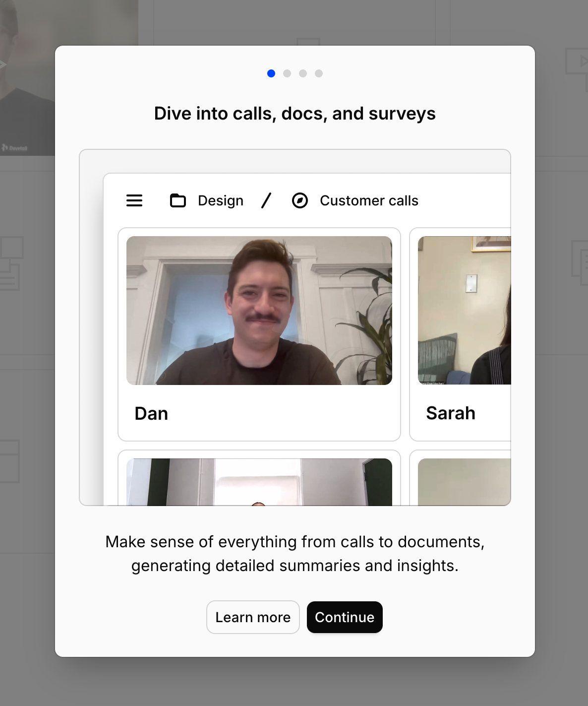Open Sarah's call video thumbnail
This screenshot has width=588, height=706.
464,311
